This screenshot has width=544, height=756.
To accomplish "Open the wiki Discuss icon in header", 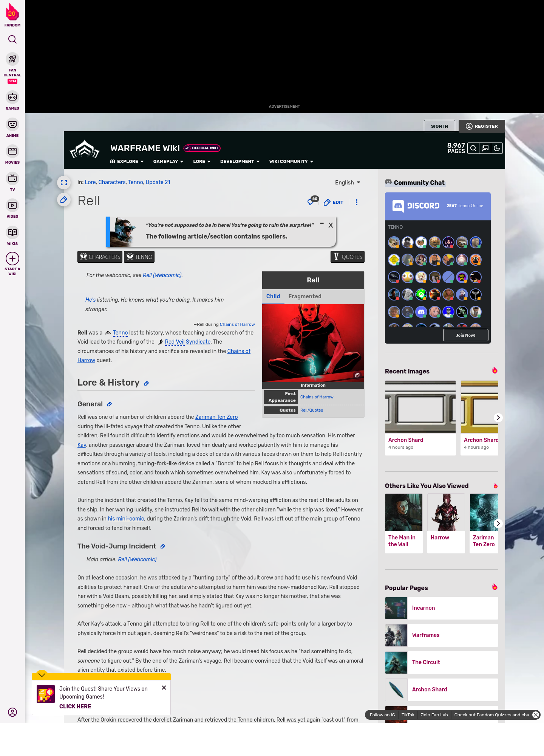I will pos(485,148).
